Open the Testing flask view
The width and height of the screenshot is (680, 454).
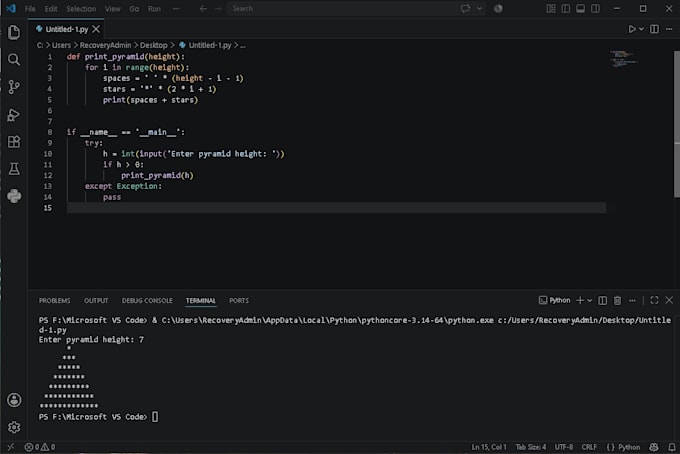click(x=14, y=169)
